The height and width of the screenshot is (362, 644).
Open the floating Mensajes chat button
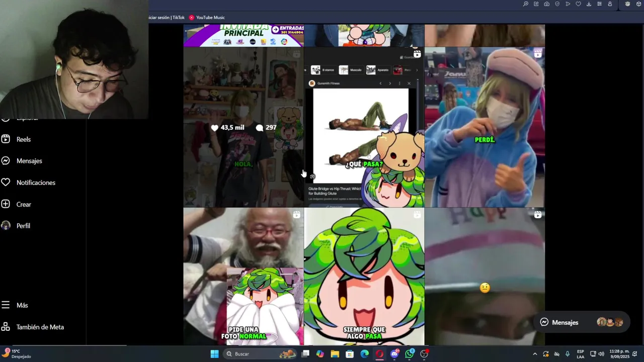coord(581,322)
